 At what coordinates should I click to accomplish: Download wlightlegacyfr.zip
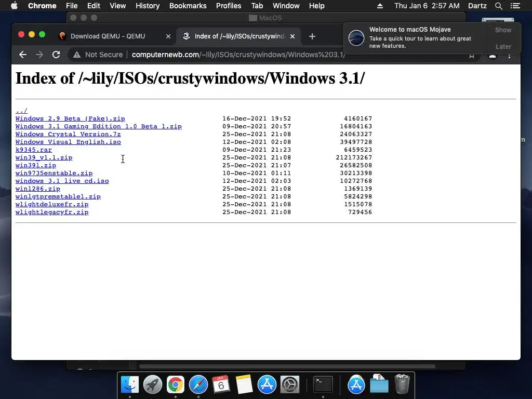(52, 212)
